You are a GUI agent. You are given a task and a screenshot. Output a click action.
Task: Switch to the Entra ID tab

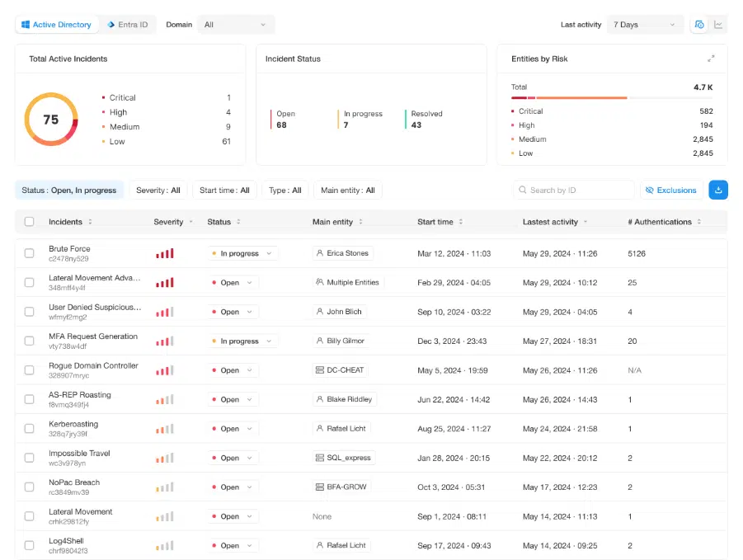[x=127, y=25]
